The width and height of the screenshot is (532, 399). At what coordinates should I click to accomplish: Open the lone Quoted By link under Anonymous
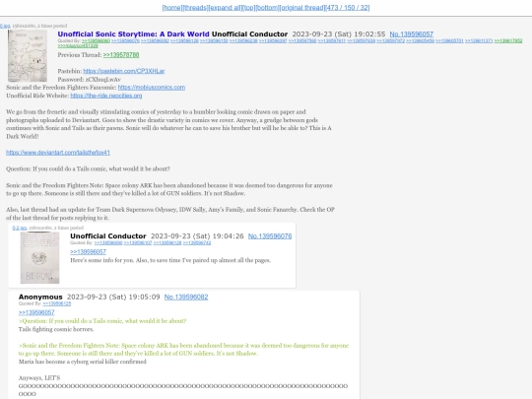57,303
